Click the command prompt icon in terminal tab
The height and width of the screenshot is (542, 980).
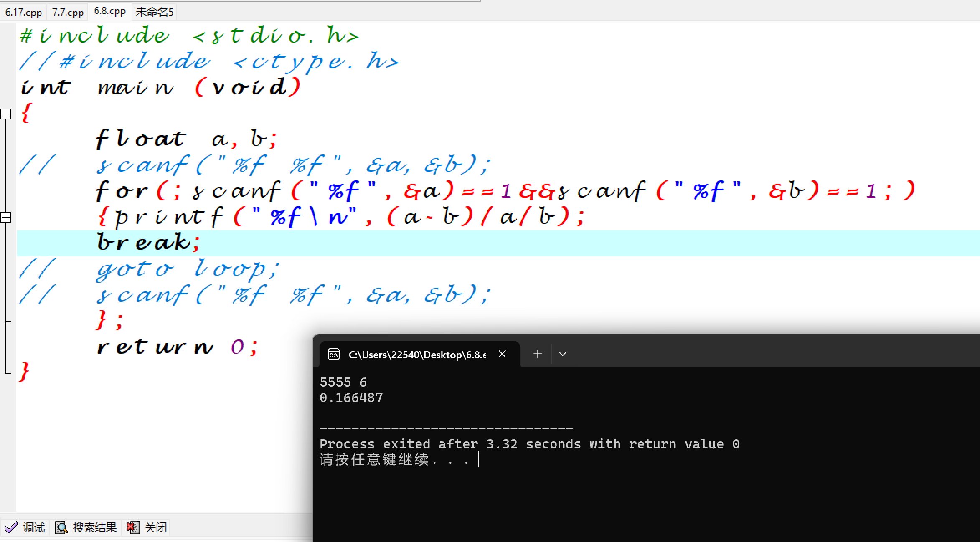(333, 355)
